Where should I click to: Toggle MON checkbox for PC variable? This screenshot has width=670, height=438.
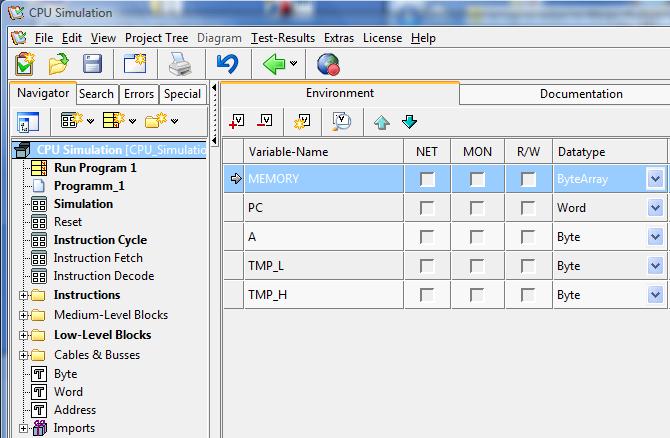click(x=477, y=209)
